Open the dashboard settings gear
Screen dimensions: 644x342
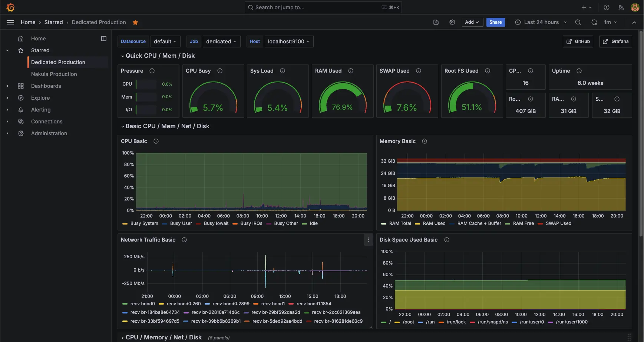click(452, 22)
